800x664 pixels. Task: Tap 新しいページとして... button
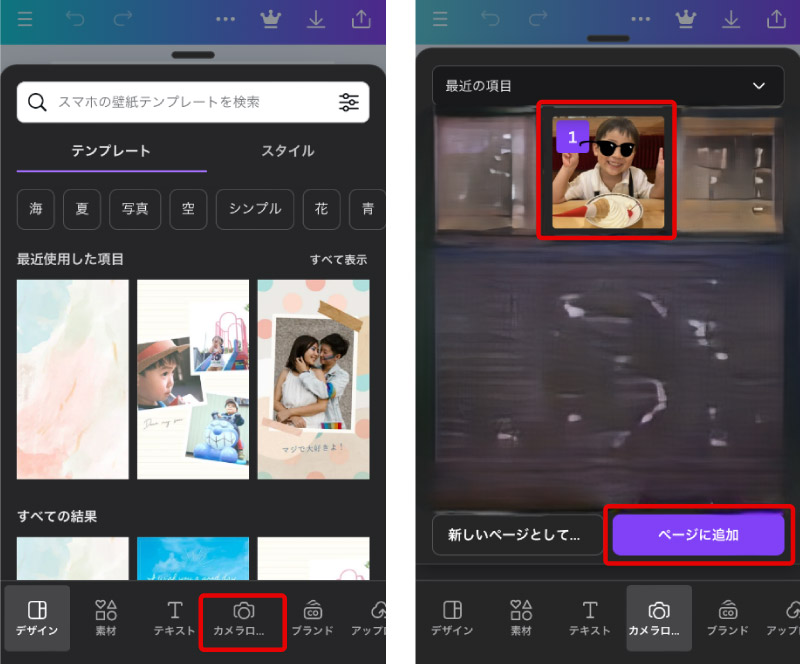(x=517, y=535)
